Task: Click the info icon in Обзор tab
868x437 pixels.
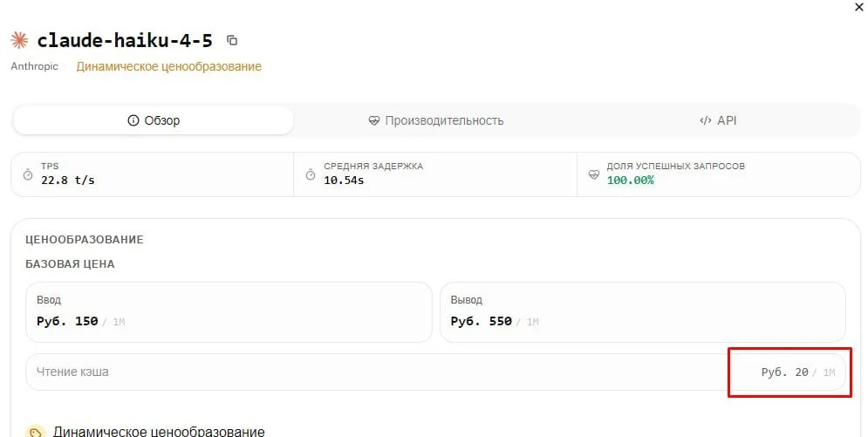Action: tap(133, 120)
